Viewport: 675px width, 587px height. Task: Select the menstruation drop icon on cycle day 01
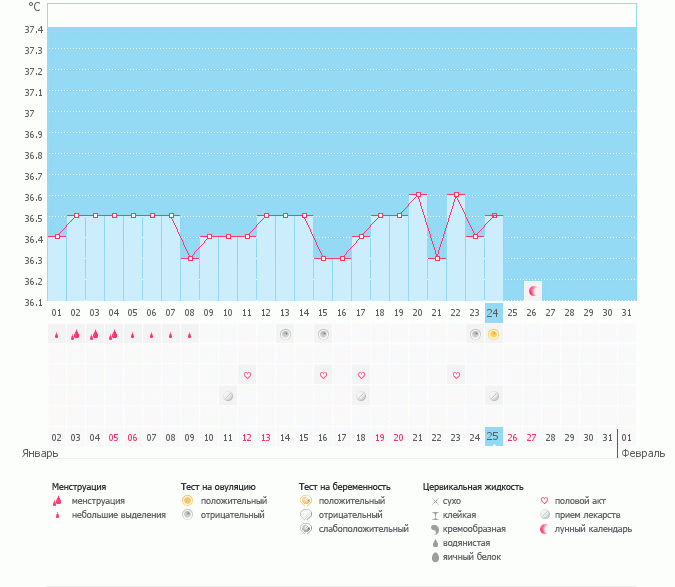click(57, 335)
